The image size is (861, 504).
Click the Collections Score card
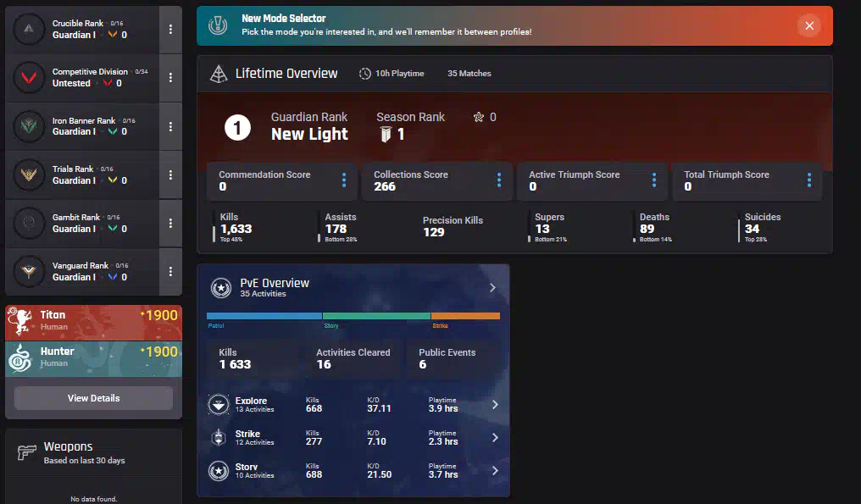[437, 181]
